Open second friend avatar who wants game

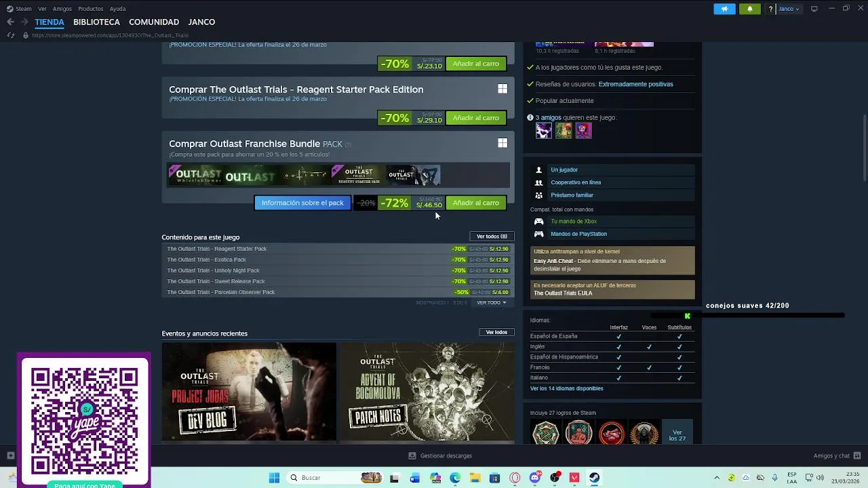pyautogui.click(x=564, y=130)
